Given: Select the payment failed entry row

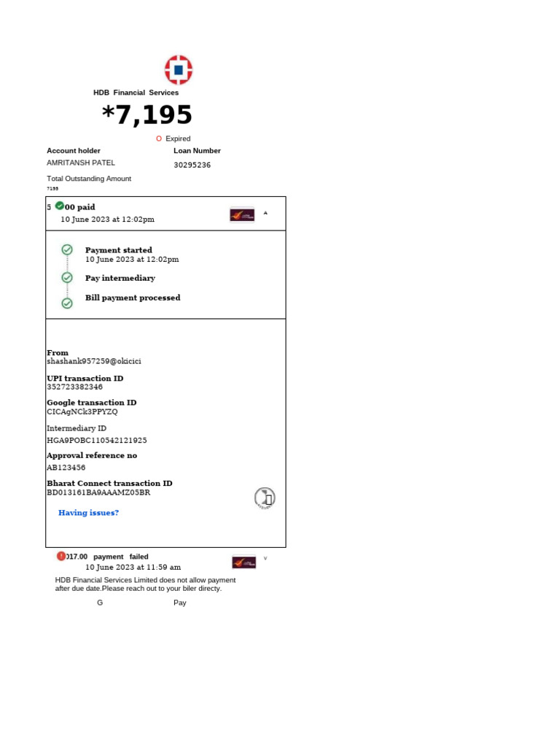Looking at the screenshot, I should pos(162,562).
